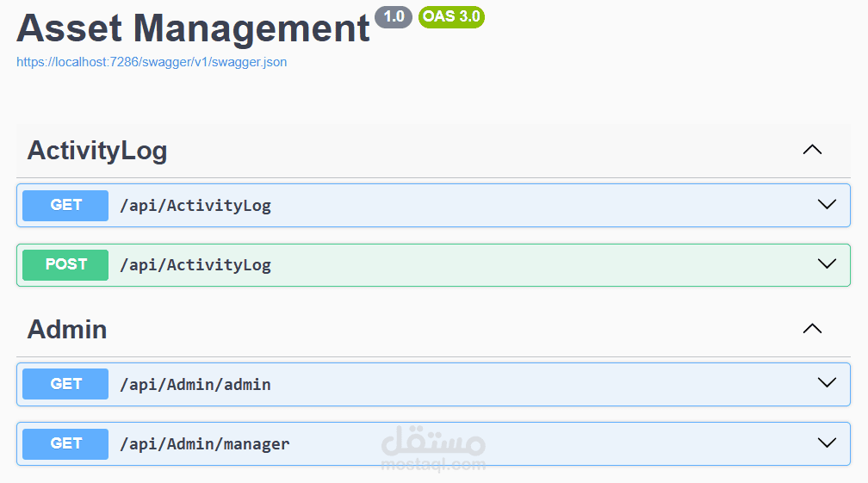The width and height of the screenshot is (868, 483).
Task: Select the /api/Admin/admin endpoint path
Action: pyautogui.click(x=195, y=385)
